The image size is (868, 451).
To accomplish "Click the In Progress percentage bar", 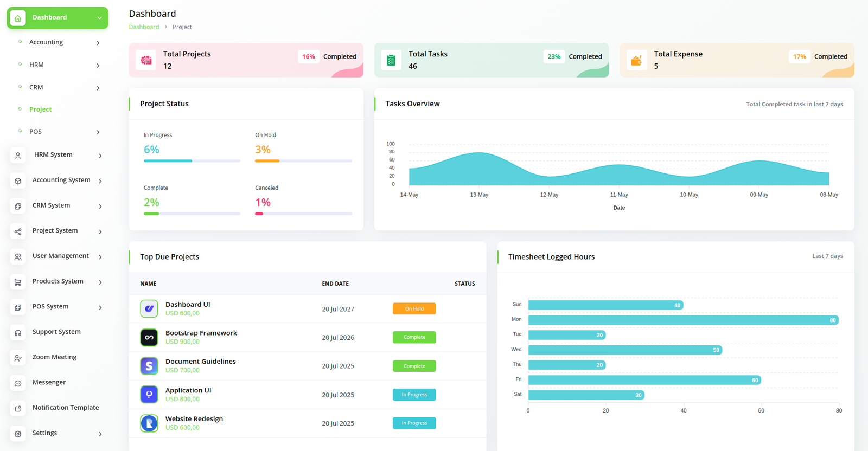I will coord(192,161).
